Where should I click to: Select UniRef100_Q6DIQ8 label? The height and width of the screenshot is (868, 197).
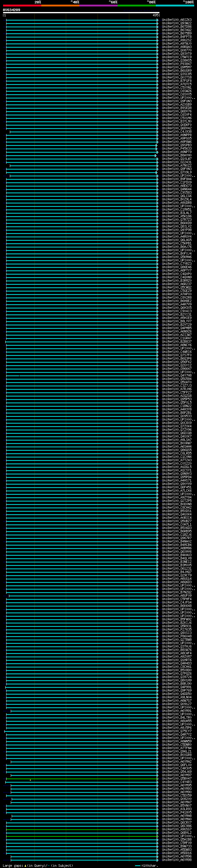coord(177,433)
